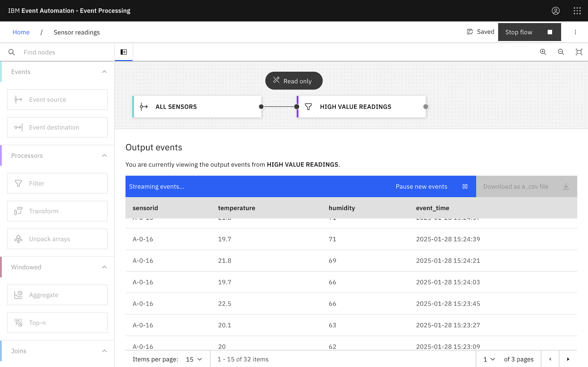Select the ALL SENSORS node
588x367 pixels.
click(197, 107)
